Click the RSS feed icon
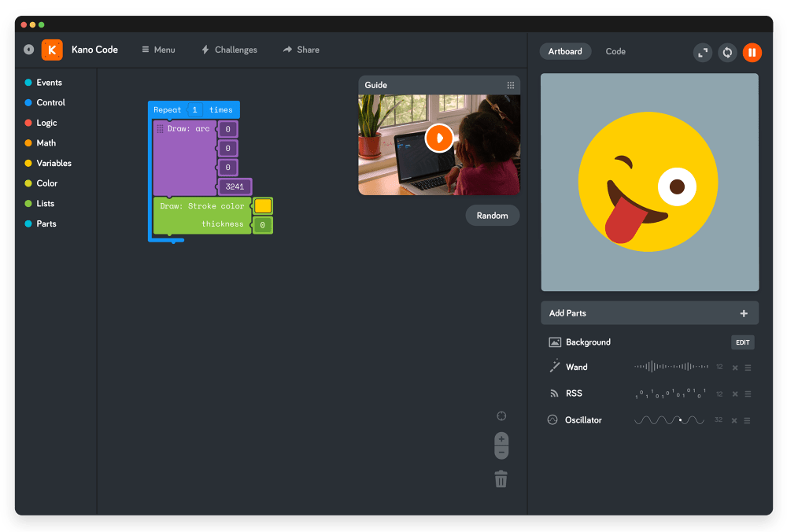 point(554,393)
